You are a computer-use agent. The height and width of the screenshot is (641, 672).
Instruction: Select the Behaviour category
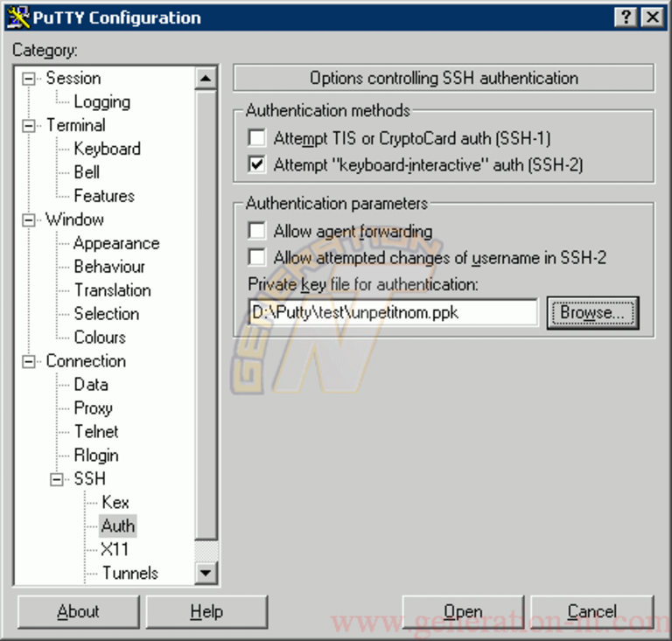tap(109, 267)
